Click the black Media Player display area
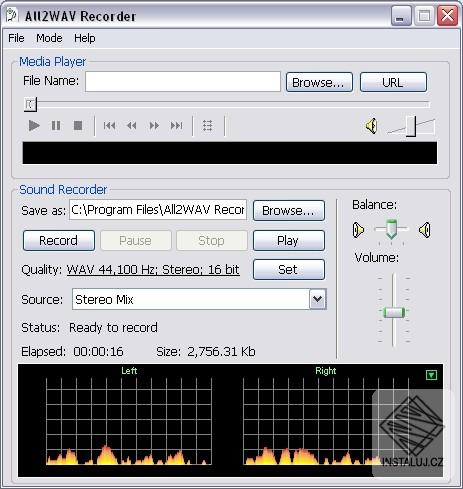Image resolution: width=463 pixels, height=489 pixels. coord(230,153)
